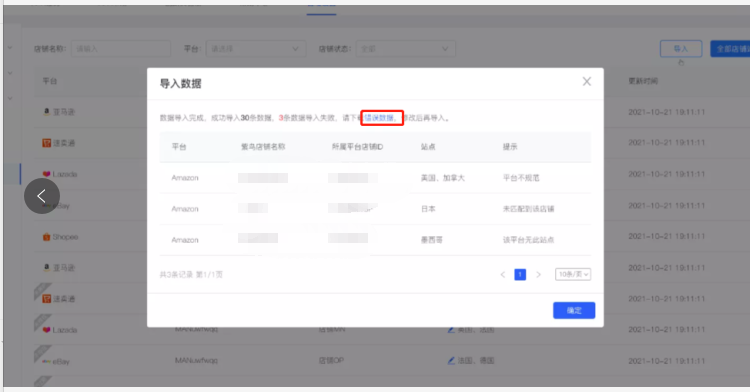Click MANuwfwqq in the eBay row
The width and height of the screenshot is (750, 392).
(196, 360)
